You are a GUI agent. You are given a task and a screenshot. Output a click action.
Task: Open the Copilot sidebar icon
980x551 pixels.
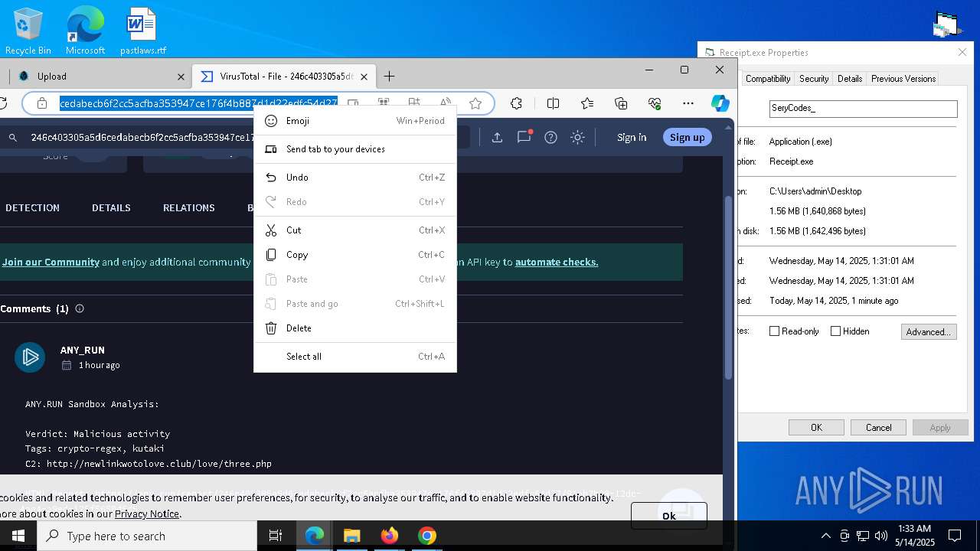(x=720, y=103)
